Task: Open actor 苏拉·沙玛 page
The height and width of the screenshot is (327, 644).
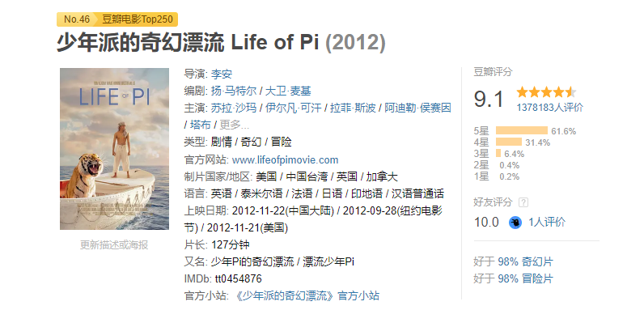Action: click(234, 108)
